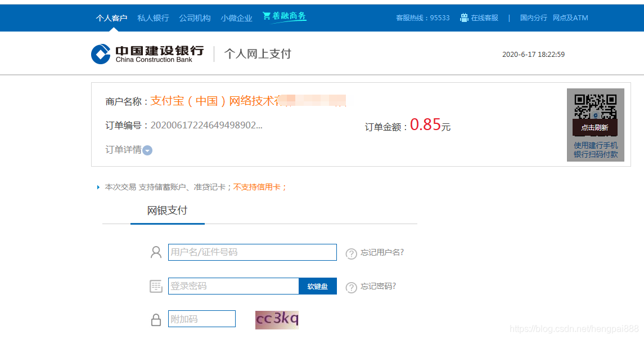Click the keyboard icon beside password field
Screen dimensions: 644x339
(x=156, y=286)
